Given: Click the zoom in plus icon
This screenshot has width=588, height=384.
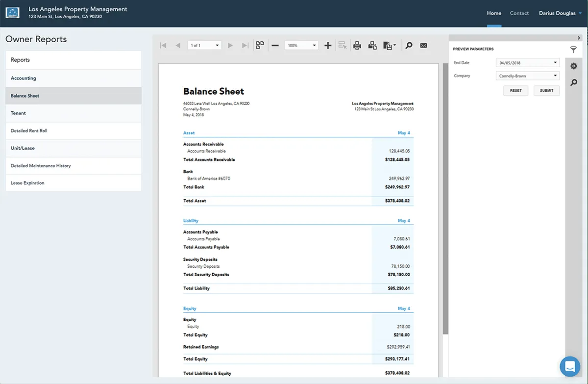Looking at the screenshot, I should [328, 46].
